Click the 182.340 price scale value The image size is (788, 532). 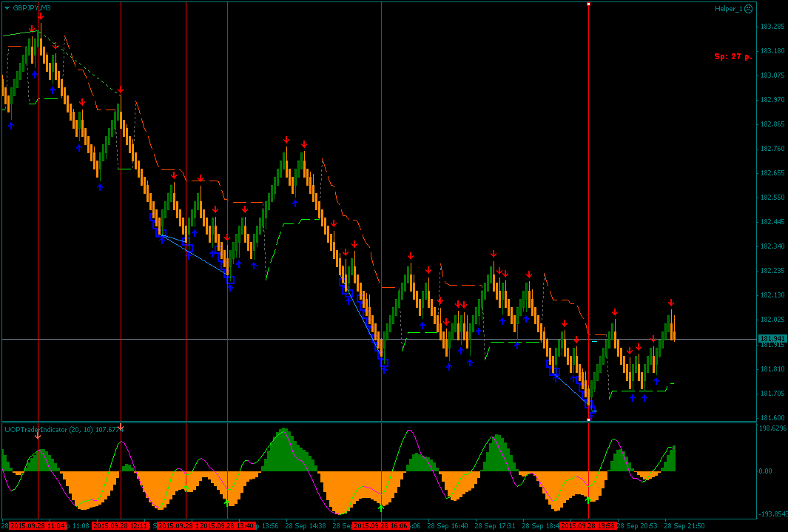[x=772, y=246]
